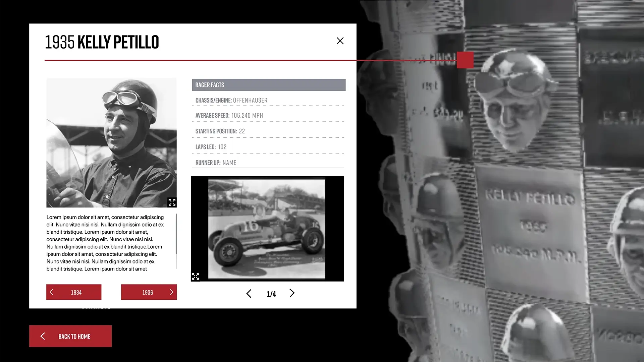Viewport: 644px width, 362px height.
Task: Click the race car gallery photo
Action: point(267,229)
